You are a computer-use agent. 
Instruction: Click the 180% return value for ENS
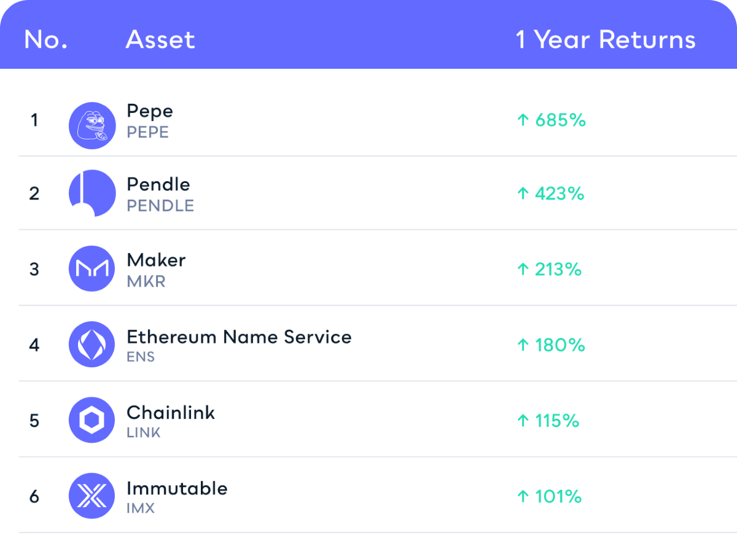[x=560, y=345]
